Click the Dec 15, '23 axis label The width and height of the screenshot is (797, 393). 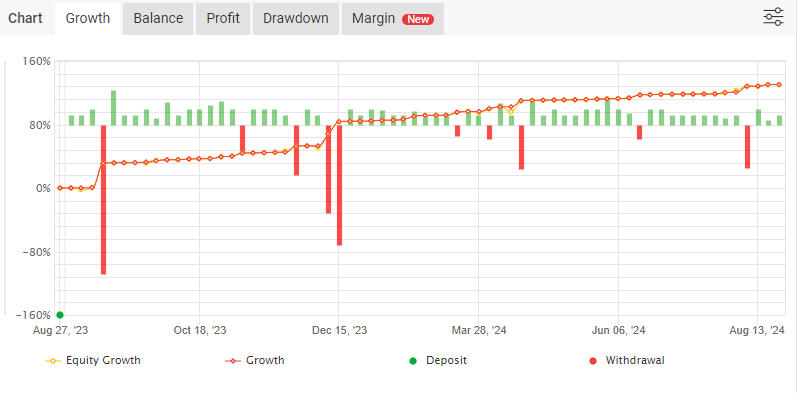[x=339, y=330]
